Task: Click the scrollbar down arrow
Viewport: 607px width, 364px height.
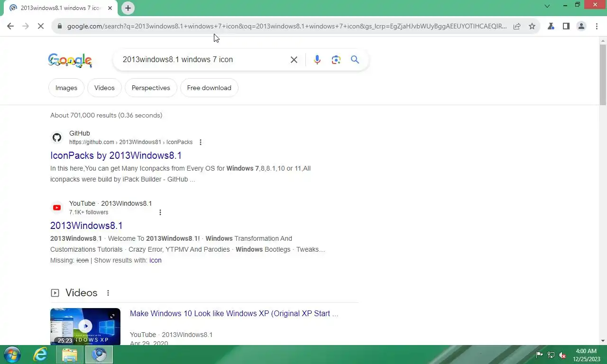Action: tap(603, 341)
